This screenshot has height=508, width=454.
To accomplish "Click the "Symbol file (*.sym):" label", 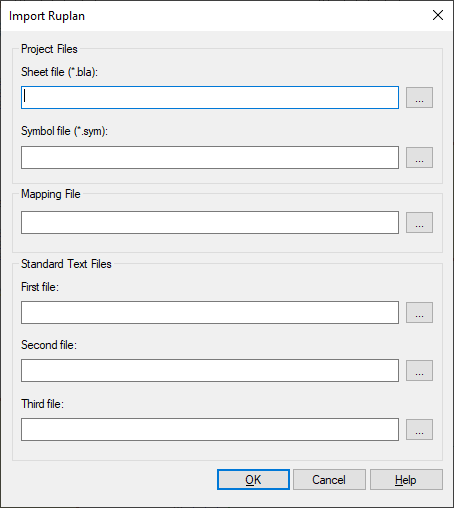I will click(64, 131).
